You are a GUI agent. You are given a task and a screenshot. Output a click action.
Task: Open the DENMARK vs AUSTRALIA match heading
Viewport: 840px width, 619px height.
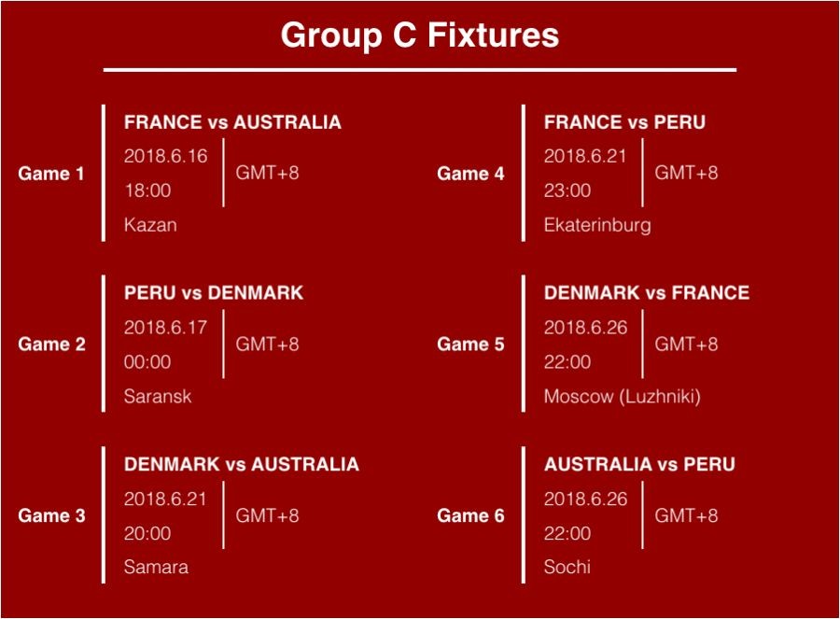pos(241,464)
